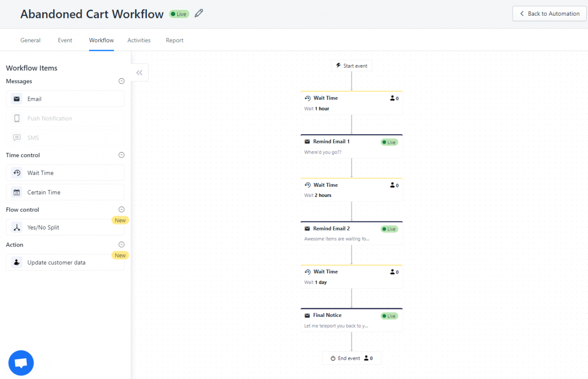This screenshot has width=588, height=379.
Task: Click the Email envelope icon in Messages
Action: [17, 99]
